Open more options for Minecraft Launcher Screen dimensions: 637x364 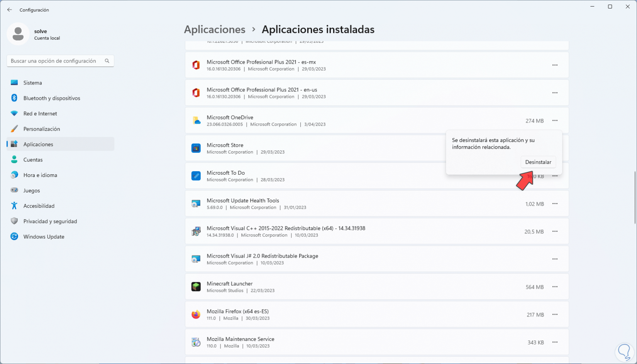tap(555, 287)
